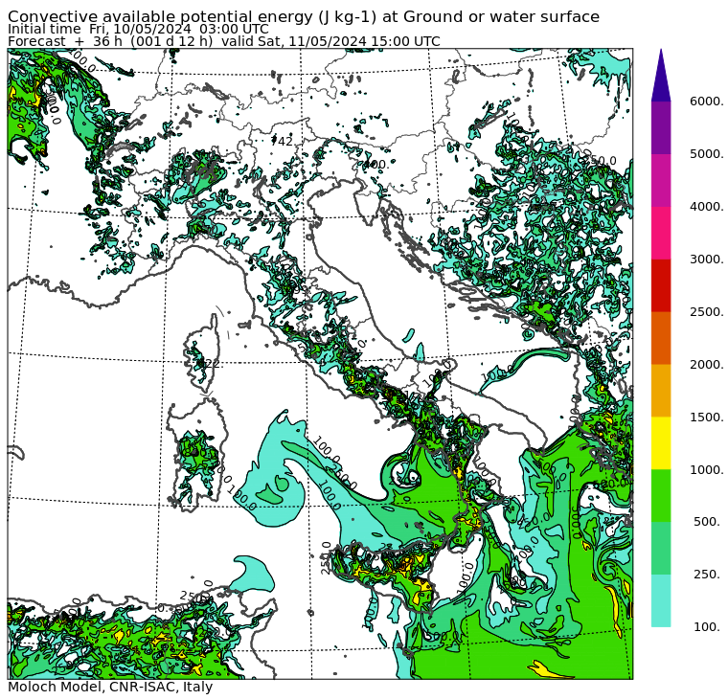Click the legend label 4000.
The width and height of the screenshot is (728, 700).
coord(706,207)
